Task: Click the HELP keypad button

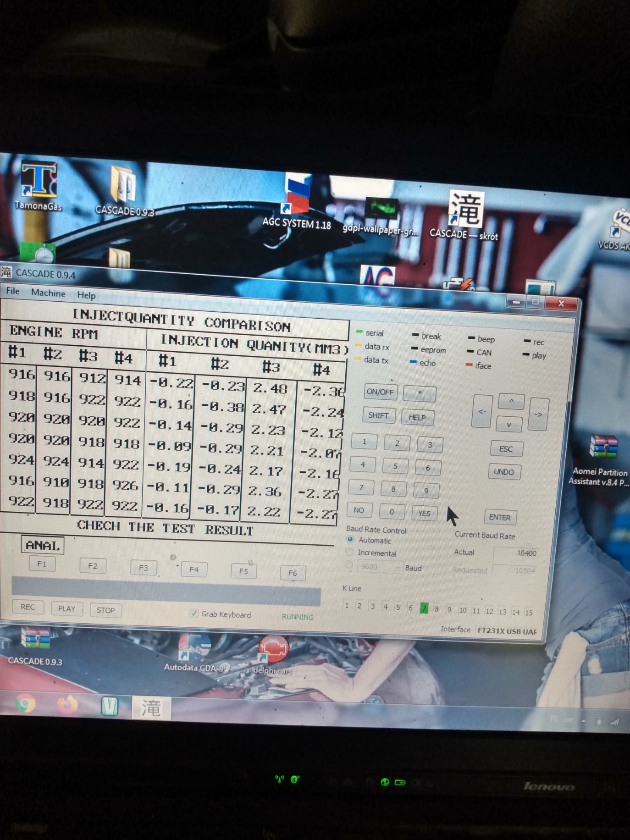Action: click(x=417, y=417)
